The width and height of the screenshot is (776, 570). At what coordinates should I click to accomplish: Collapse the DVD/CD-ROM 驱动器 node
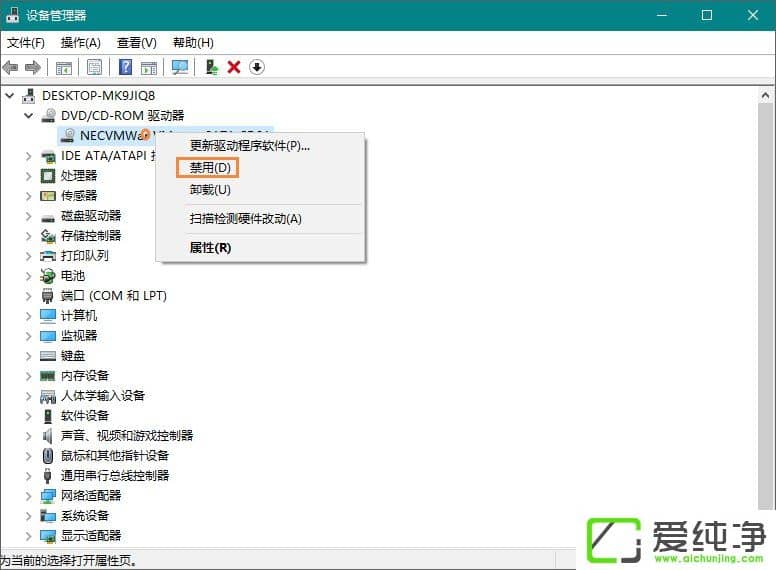tap(29, 116)
